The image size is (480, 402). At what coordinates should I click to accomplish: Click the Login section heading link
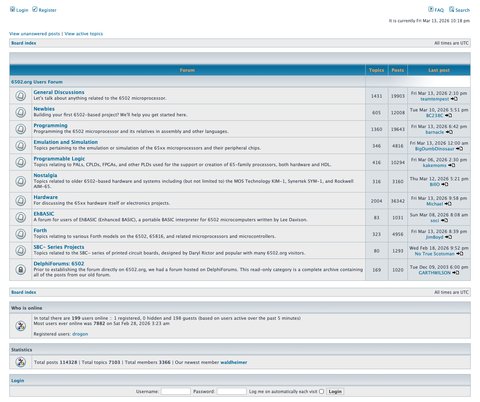click(18, 381)
